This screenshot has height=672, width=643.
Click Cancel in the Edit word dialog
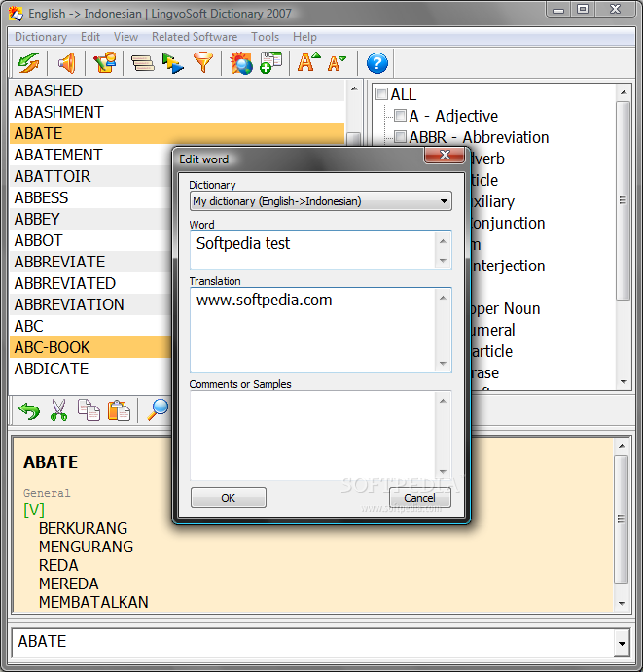(419, 498)
